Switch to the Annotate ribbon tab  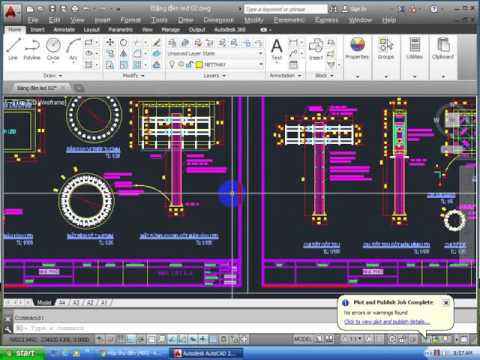pyautogui.click(x=64, y=30)
